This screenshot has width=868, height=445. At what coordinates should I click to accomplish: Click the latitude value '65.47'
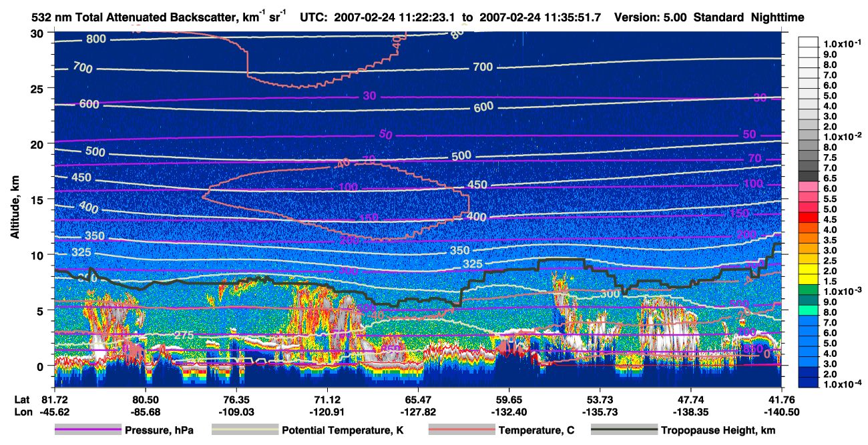tap(418, 399)
